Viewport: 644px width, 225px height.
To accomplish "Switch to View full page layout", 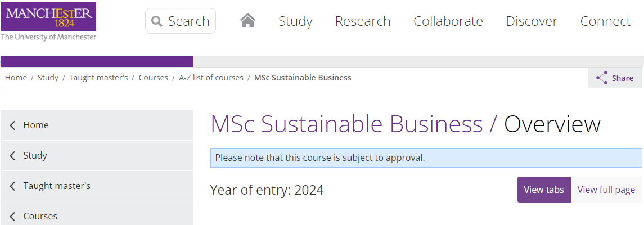I will pos(606,190).
